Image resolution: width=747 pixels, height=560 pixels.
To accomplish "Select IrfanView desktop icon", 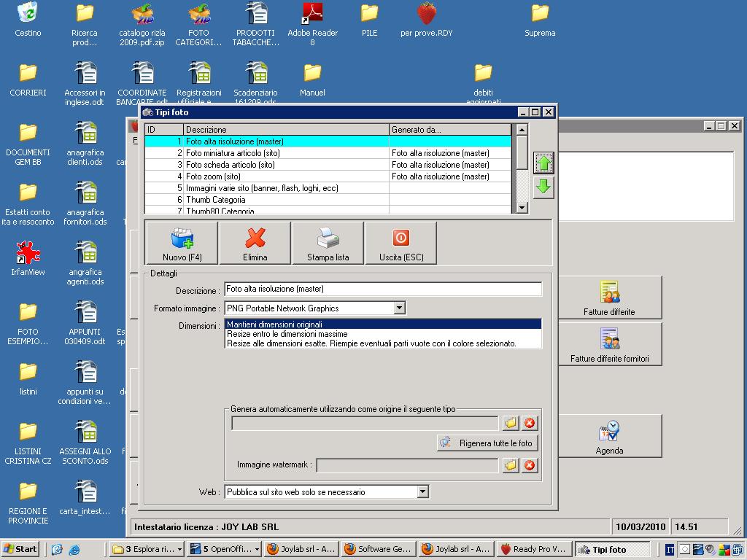I will tap(28, 259).
